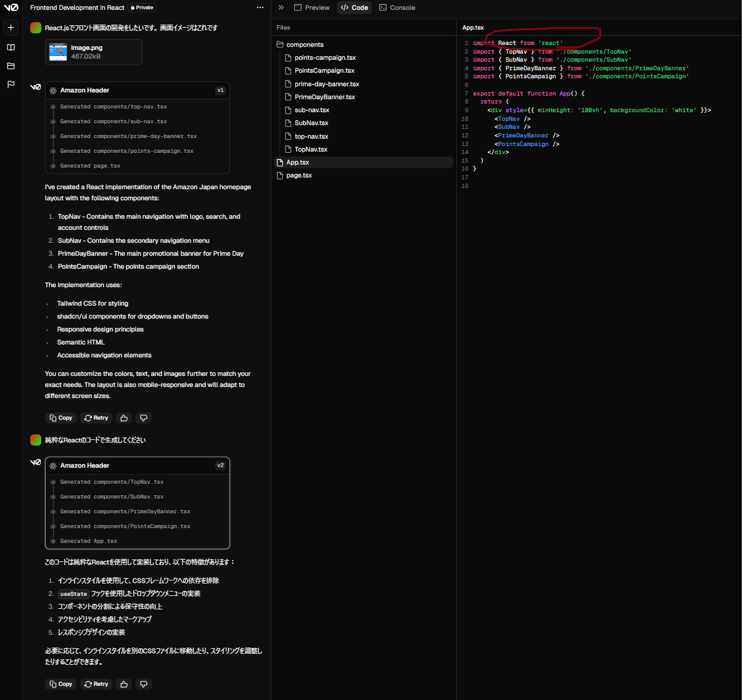Screen dimensions: 743x700
Task: Click the PrimeDayBanner tag in code line 12
Action: coord(523,136)
